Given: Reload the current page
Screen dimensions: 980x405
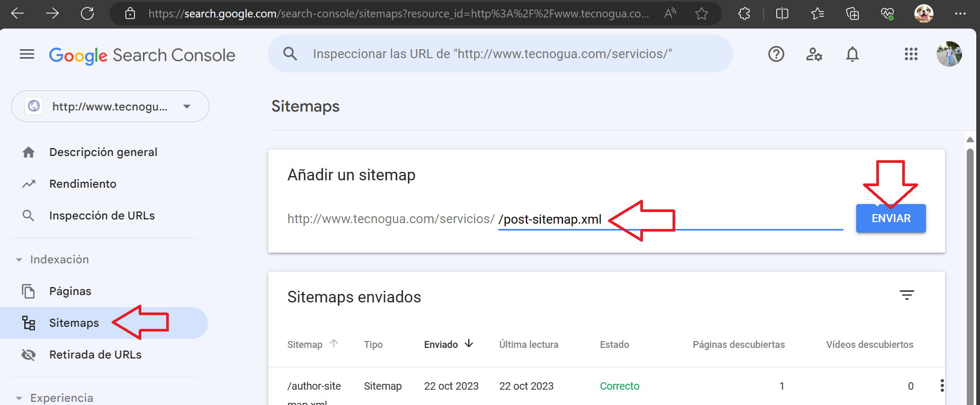Looking at the screenshot, I should coord(87,14).
